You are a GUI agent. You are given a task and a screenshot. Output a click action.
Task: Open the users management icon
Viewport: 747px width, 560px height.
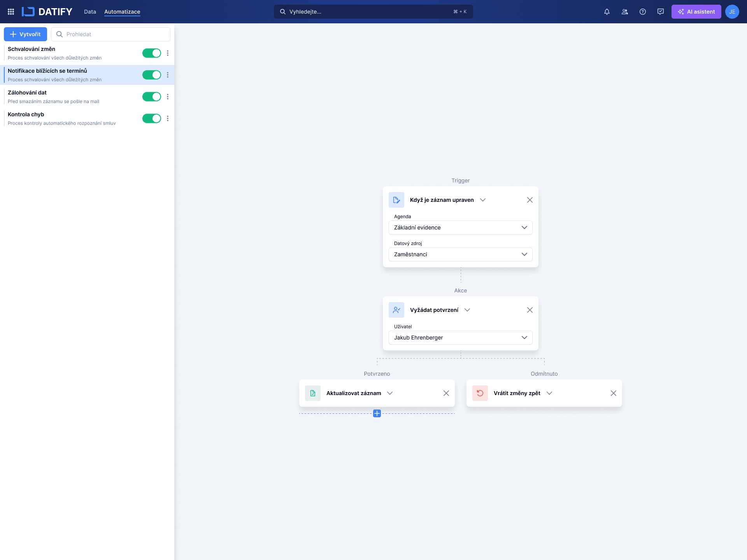[625, 12]
